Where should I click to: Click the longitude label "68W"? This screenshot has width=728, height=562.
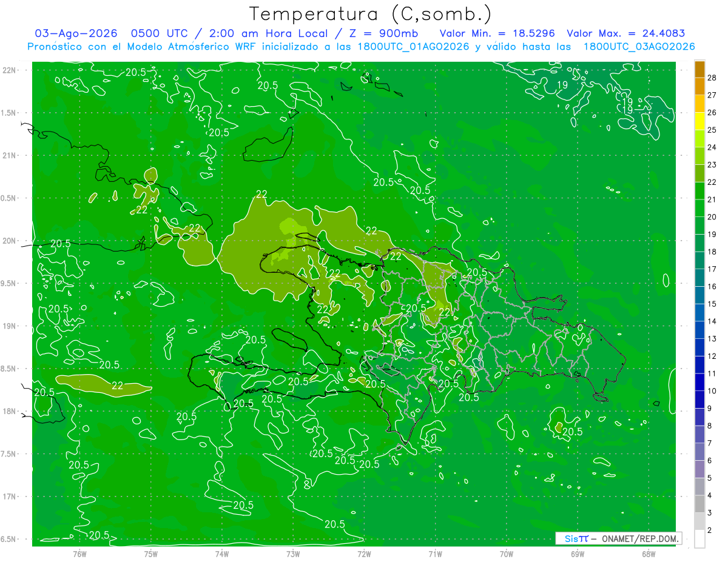[x=649, y=554]
